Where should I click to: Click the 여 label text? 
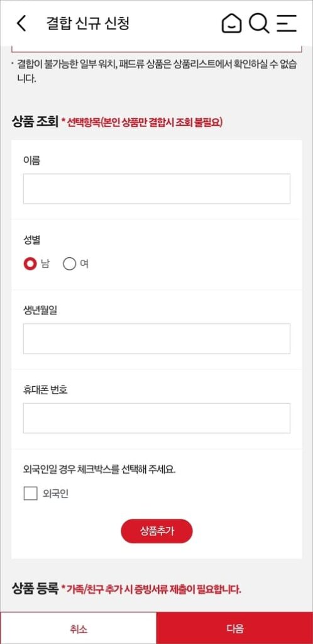coord(84,264)
